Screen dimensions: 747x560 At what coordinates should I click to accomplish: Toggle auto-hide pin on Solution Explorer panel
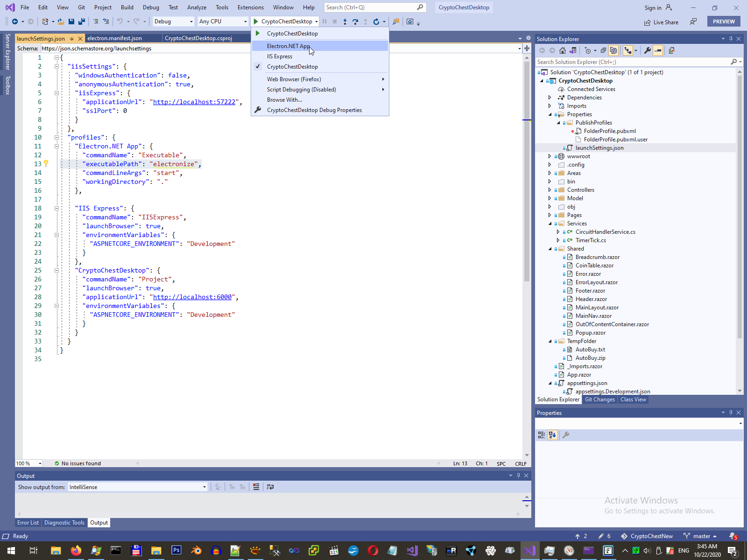731,39
